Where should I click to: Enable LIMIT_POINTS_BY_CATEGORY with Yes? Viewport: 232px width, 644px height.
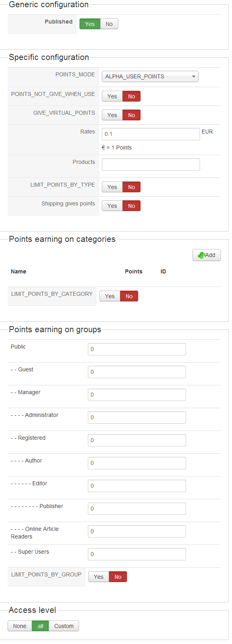click(110, 296)
